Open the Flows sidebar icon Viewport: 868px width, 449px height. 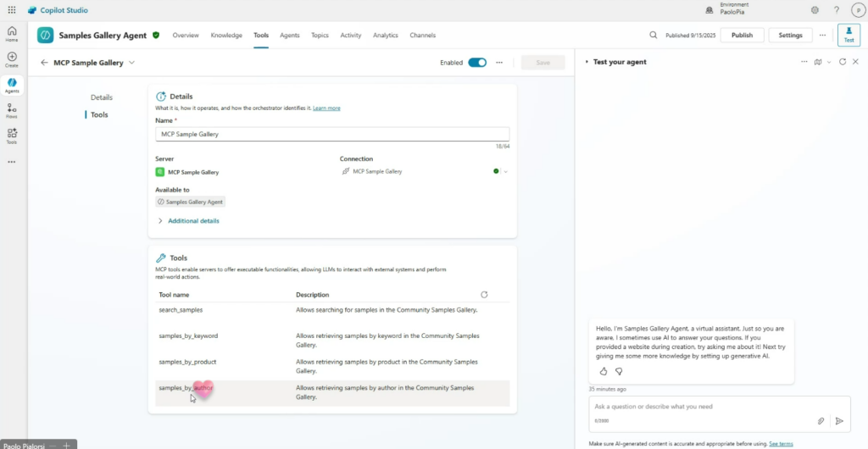click(12, 111)
